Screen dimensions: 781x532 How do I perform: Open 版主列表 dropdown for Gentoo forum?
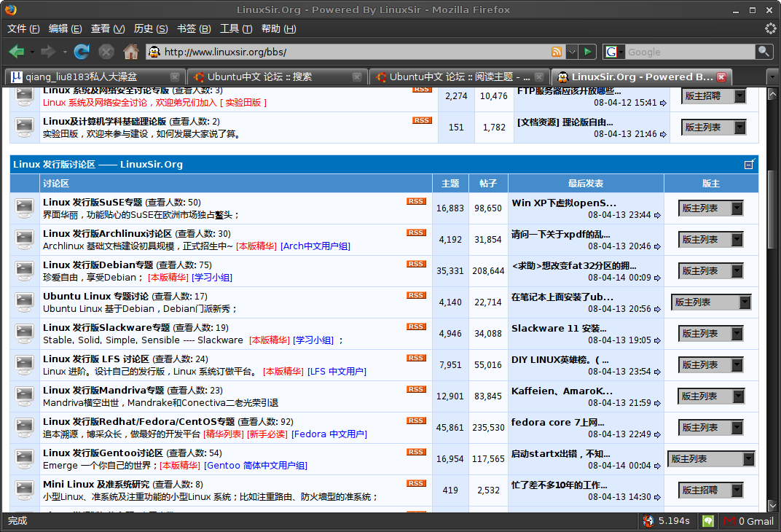711,459
